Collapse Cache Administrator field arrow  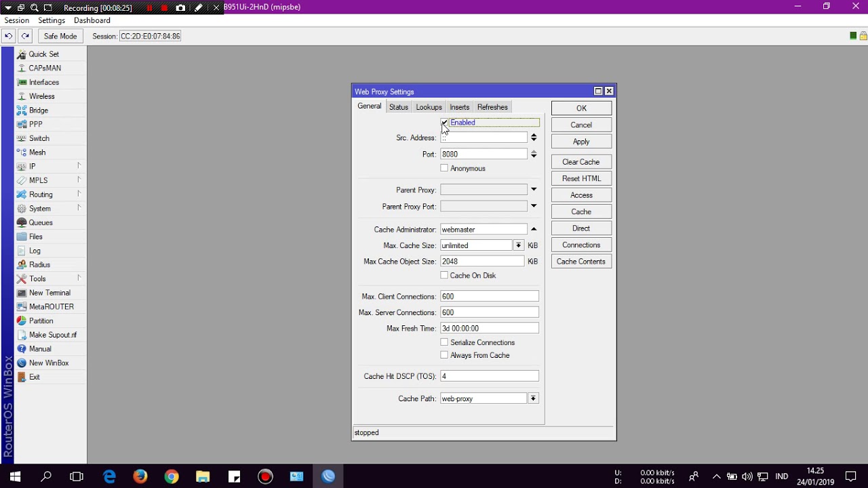click(x=534, y=229)
